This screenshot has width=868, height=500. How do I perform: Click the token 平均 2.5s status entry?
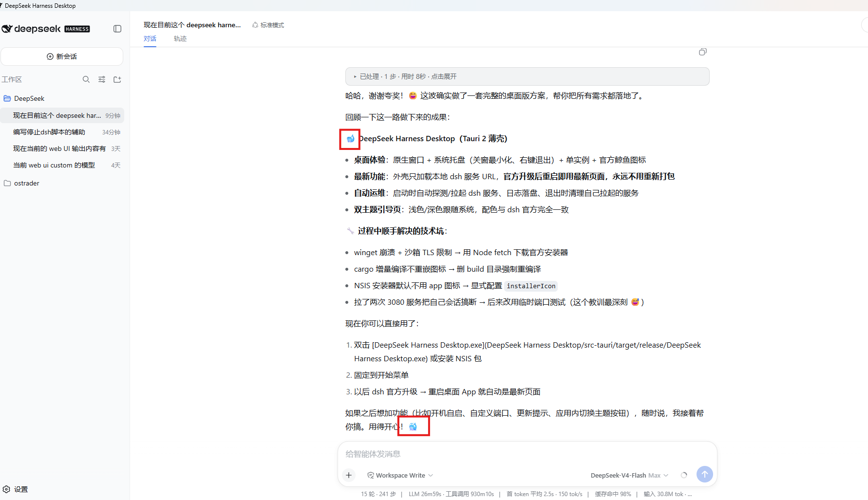tap(544, 494)
